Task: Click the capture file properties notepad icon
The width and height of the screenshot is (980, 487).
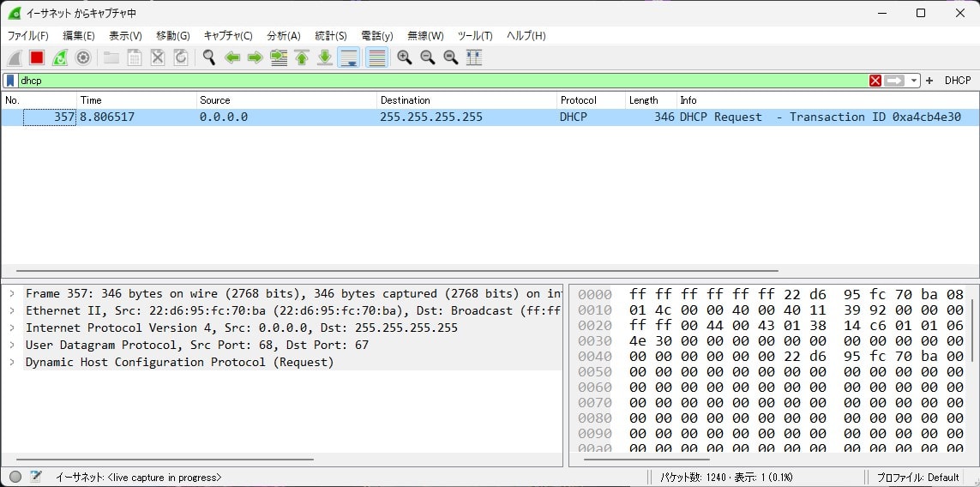Action: 36,477
